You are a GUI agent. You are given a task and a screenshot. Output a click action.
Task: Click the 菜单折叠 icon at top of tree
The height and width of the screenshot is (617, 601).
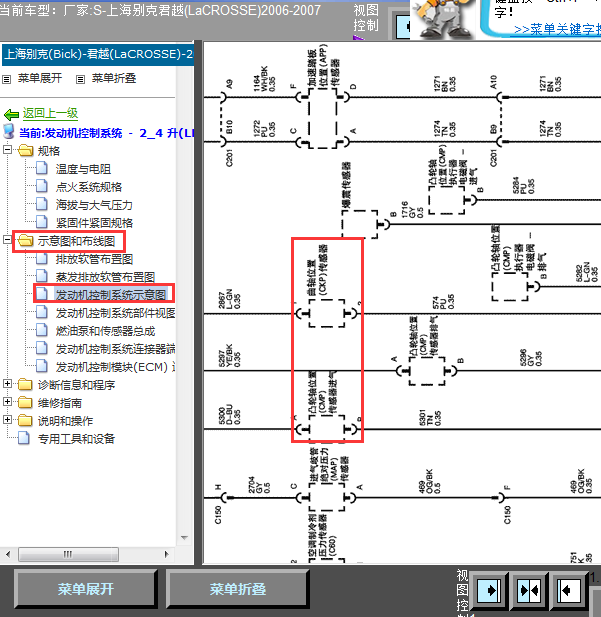click(x=80, y=79)
